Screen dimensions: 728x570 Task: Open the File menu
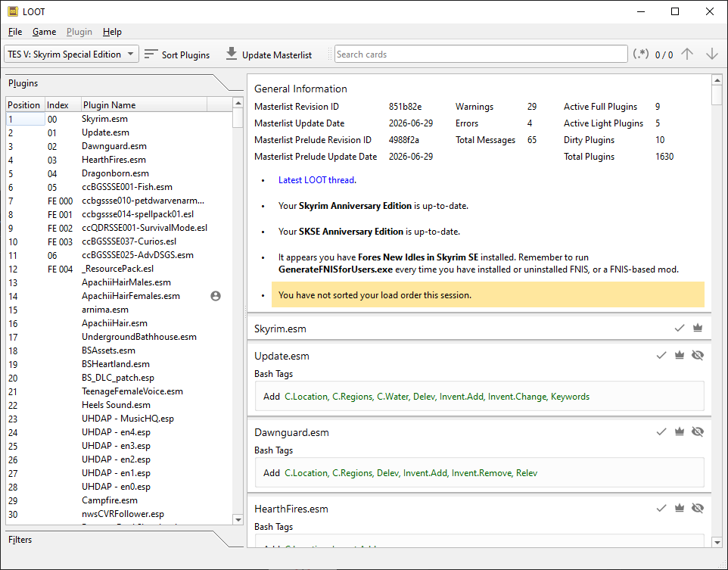point(15,32)
